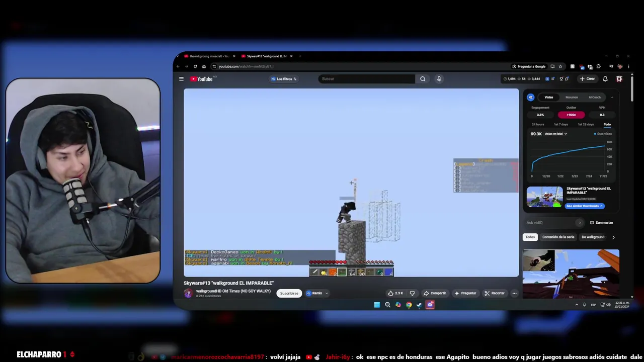Open the vistas en total dropdown
This screenshot has width=644, height=362.
pos(556,134)
